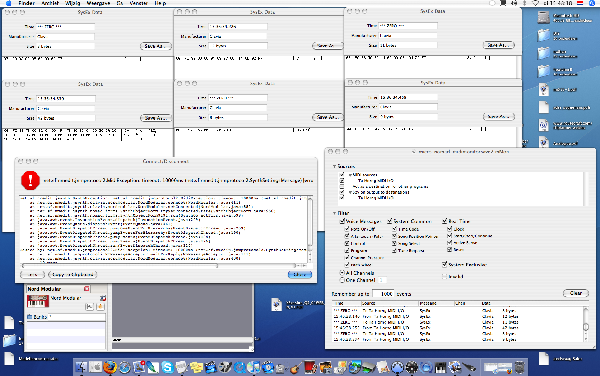This screenshot has width=600, height=376.
Task: Open piano keyboard app in Dock
Action: (x=440, y=367)
